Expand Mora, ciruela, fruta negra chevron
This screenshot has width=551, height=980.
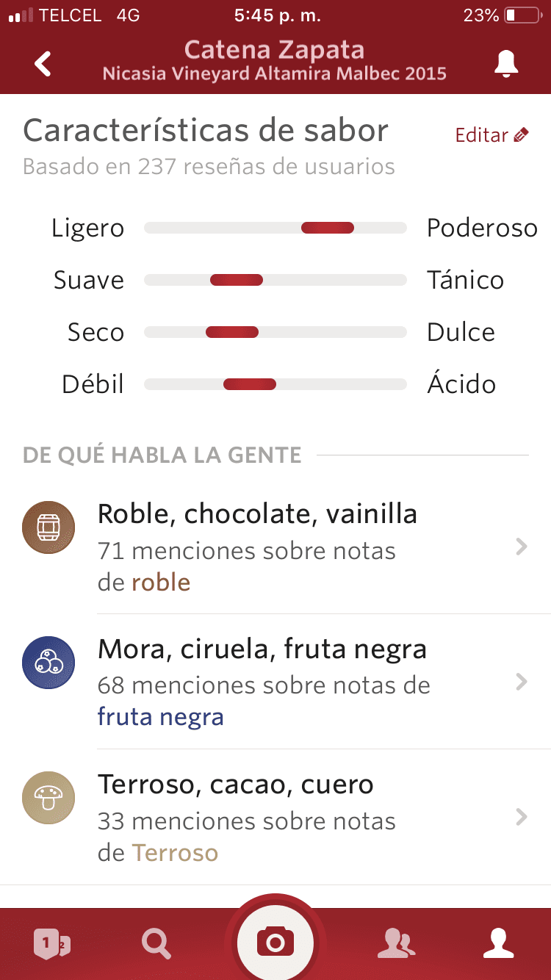tap(522, 682)
